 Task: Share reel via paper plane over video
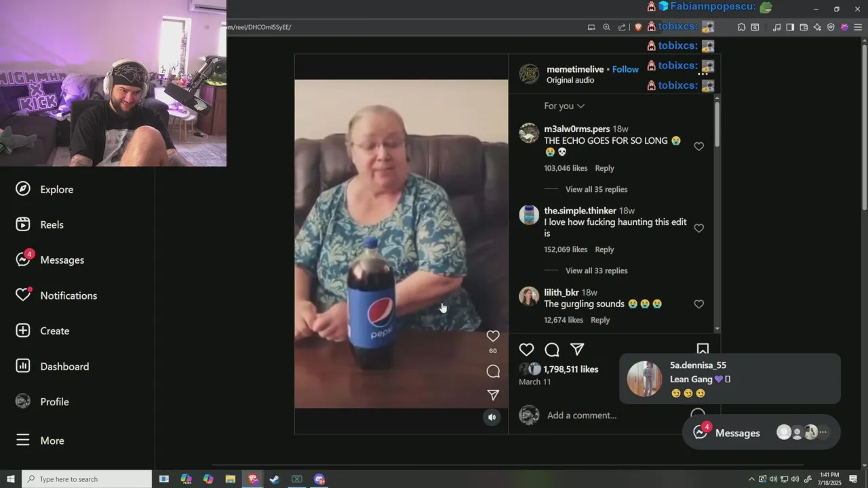(x=493, y=394)
